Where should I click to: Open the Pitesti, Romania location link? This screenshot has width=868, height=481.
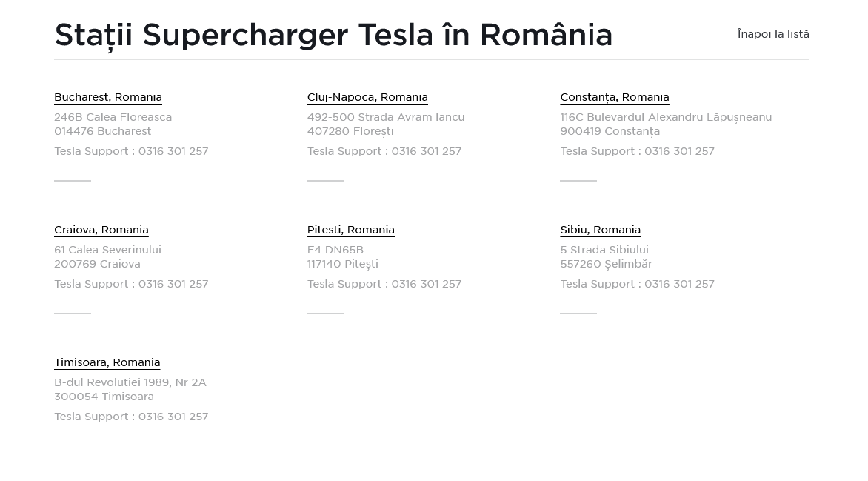click(351, 230)
